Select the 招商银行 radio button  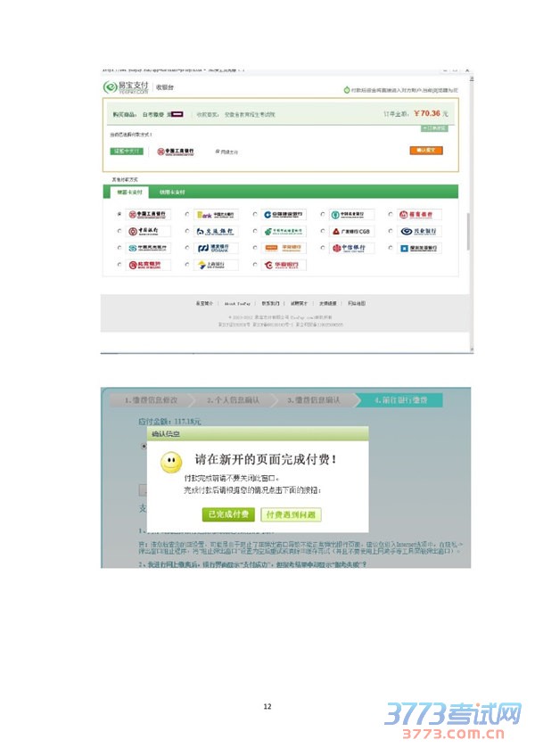click(391, 215)
